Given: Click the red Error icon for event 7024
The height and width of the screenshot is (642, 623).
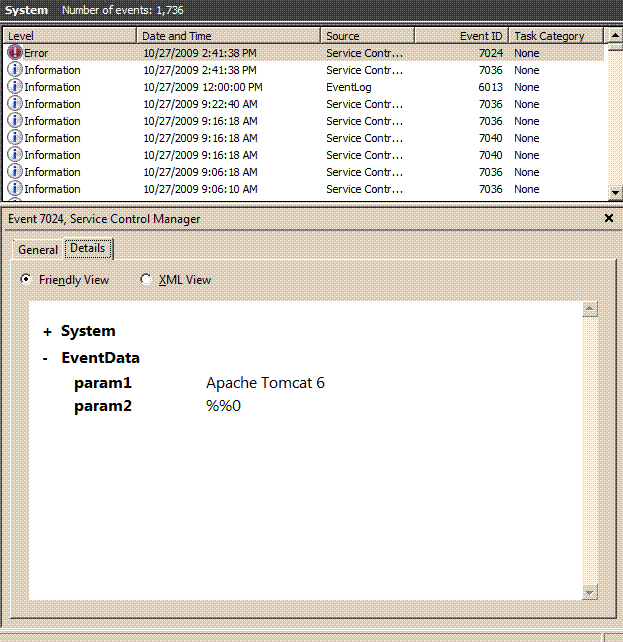Looking at the screenshot, I should tap(15, 53).
